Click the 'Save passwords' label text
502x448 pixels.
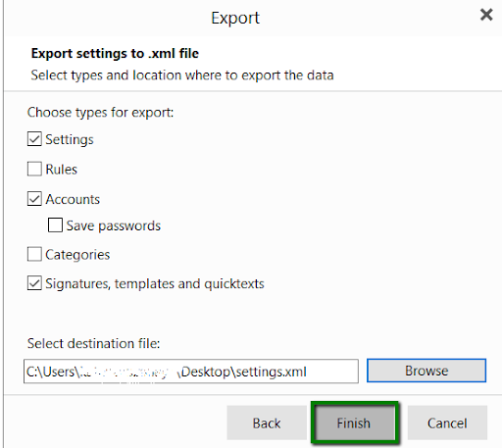pos(114,225)
